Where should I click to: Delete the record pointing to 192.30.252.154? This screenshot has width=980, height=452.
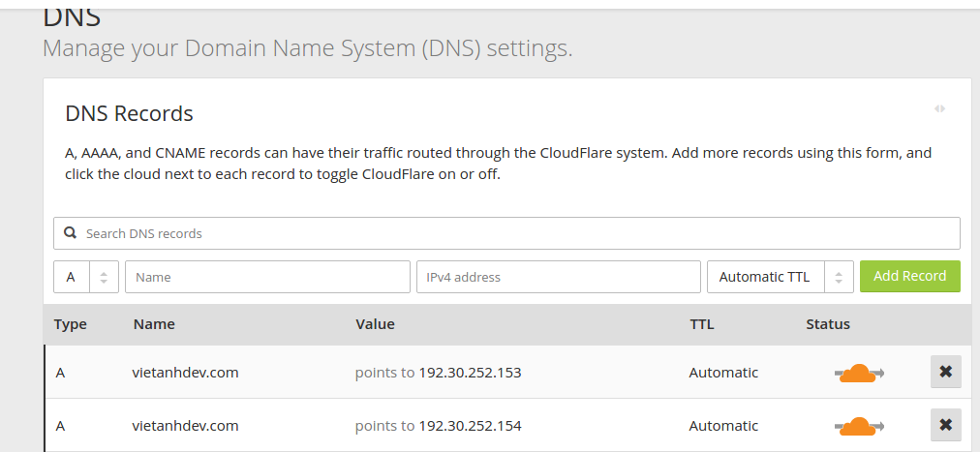coord(945,425)
